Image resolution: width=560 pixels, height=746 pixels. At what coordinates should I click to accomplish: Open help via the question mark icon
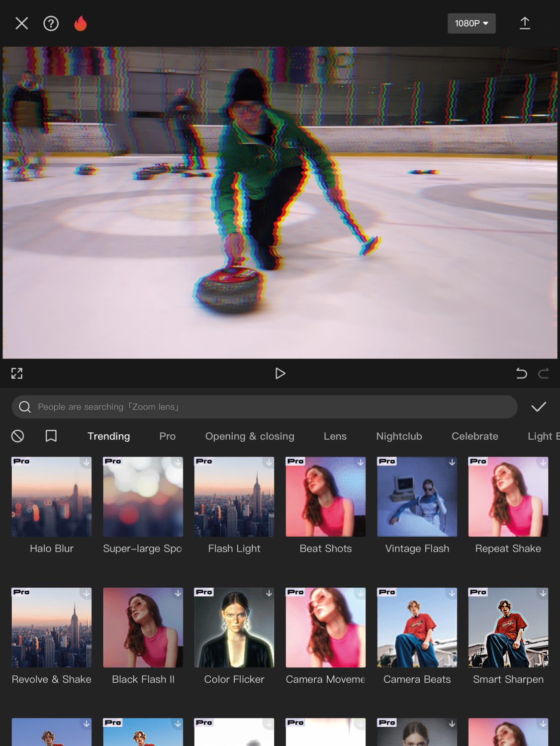(51, 23)
